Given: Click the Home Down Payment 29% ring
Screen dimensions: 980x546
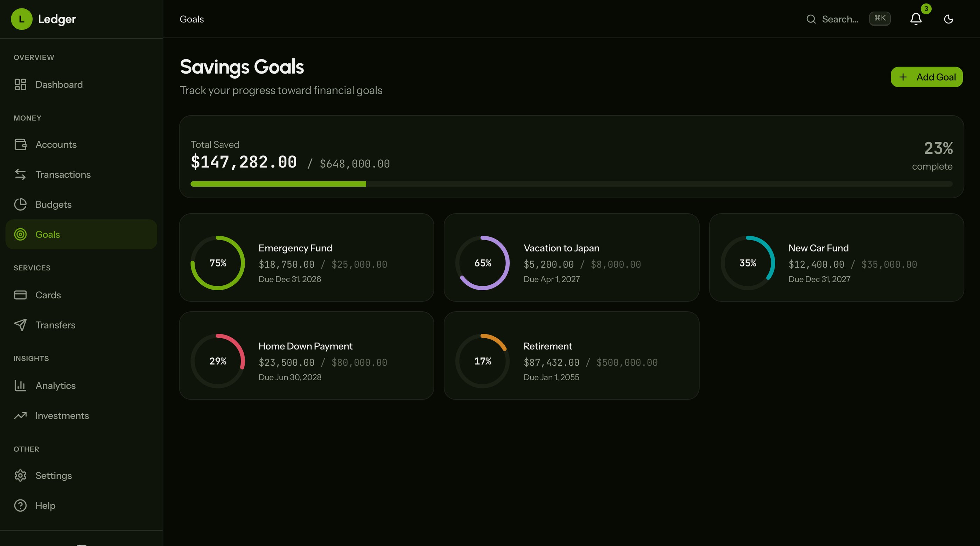Looking at the screenshot, I should click(x=218, y=361).
